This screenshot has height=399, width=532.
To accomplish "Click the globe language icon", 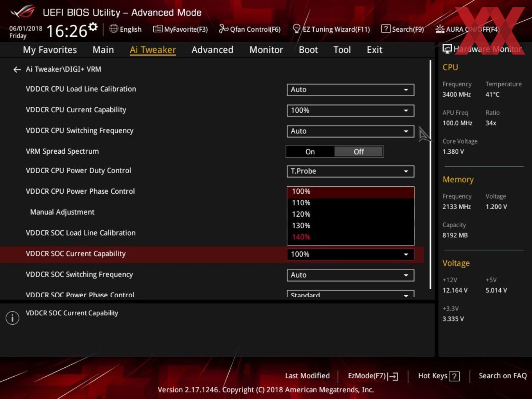I will pyautogui.click(x=113, y=29).
